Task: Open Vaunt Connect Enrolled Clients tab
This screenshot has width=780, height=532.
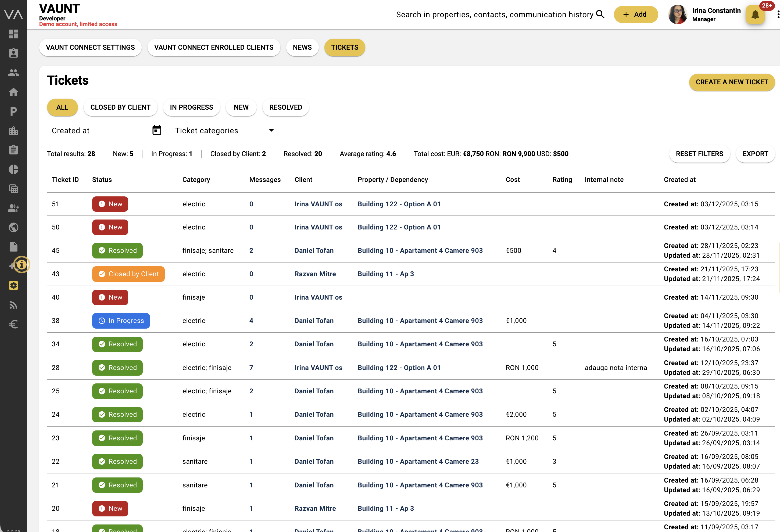Action: tap(213, 47)
